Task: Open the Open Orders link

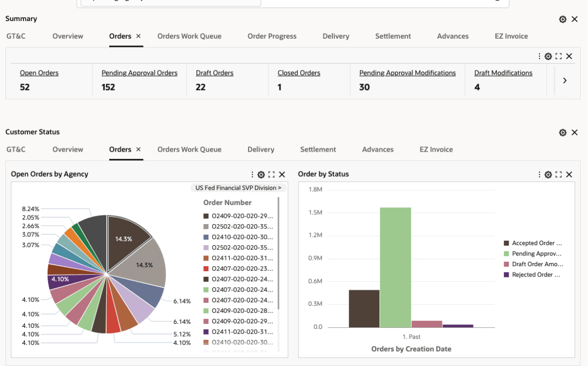Action: 39,73
